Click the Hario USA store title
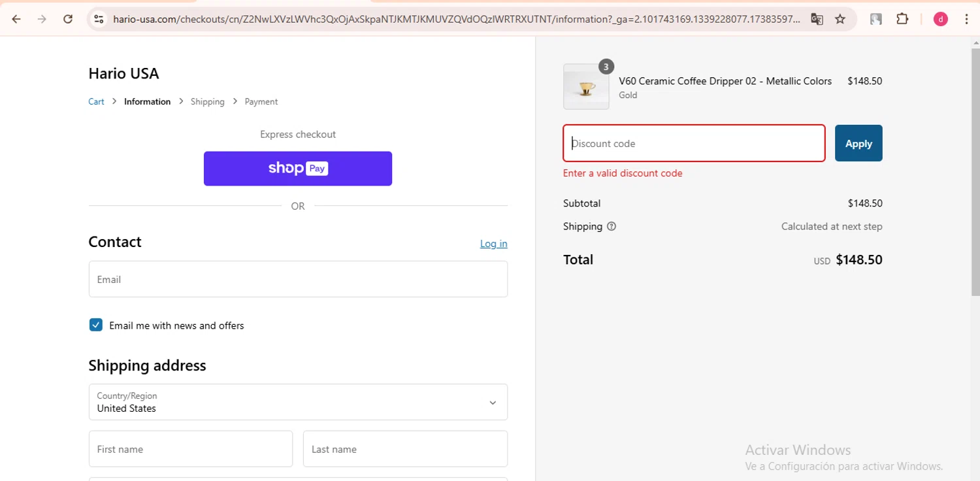980x481 pixels. point(123,73)
